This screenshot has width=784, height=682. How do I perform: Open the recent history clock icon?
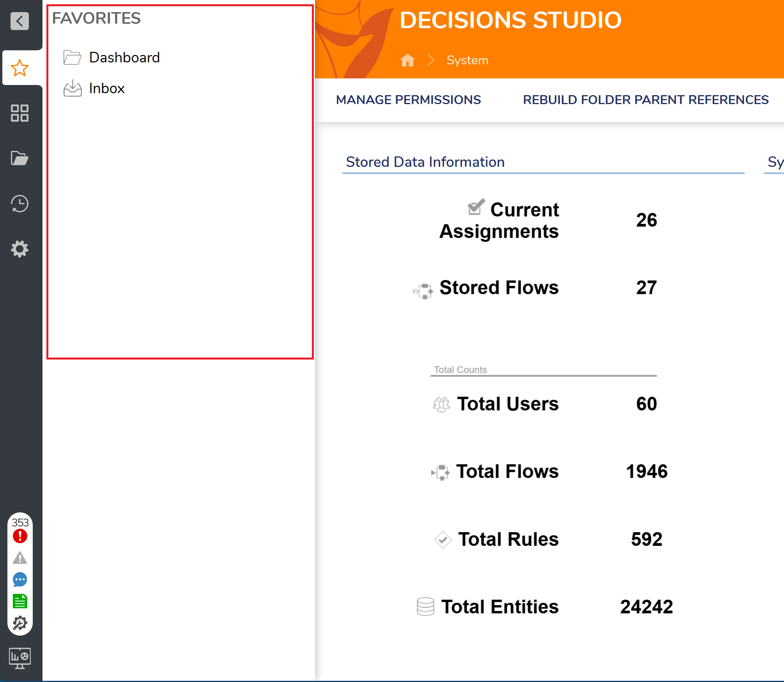click(x=19, y=204)
